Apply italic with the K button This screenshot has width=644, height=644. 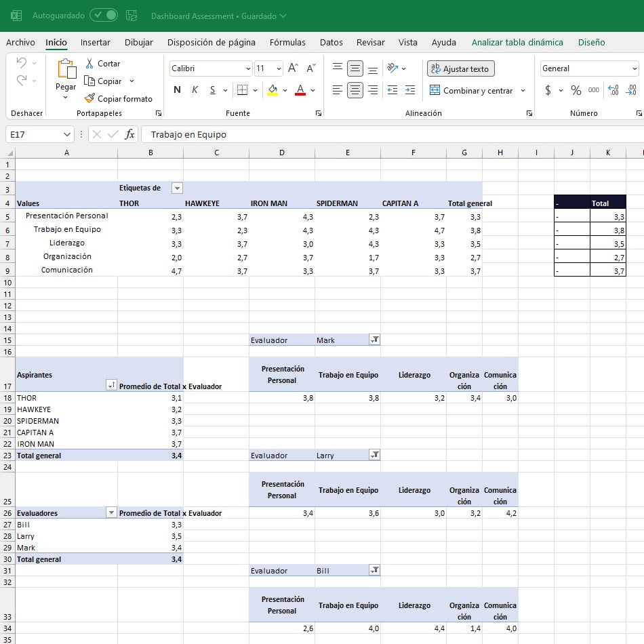pos(195,90)
